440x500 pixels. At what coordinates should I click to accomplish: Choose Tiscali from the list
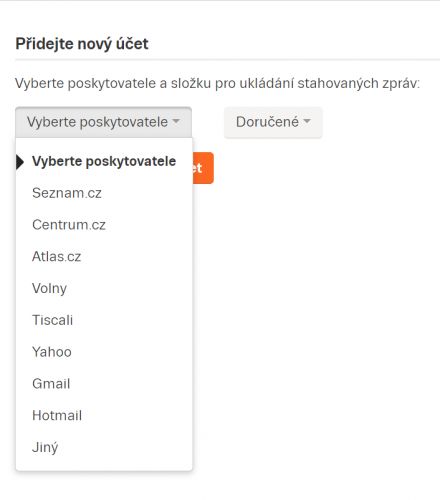104,320
